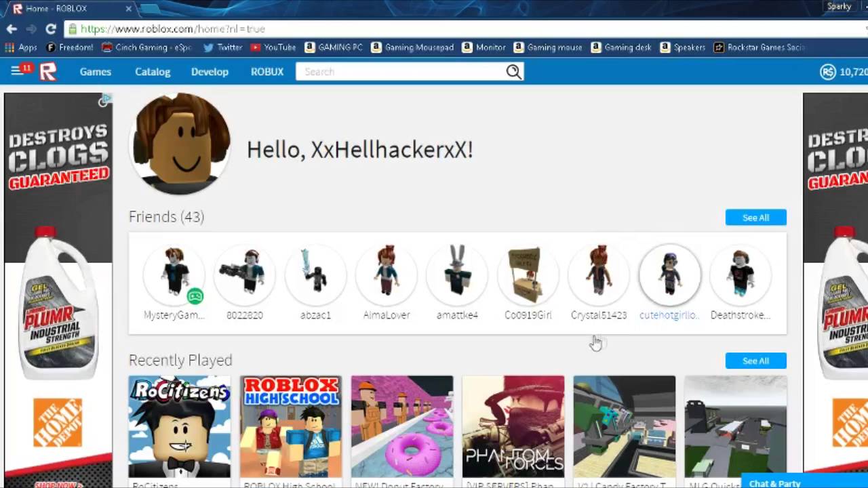Viewport: 868px width, 488px height.
Task: Open the MLG Quickscope game thumbnail
Action: point(736,427)
